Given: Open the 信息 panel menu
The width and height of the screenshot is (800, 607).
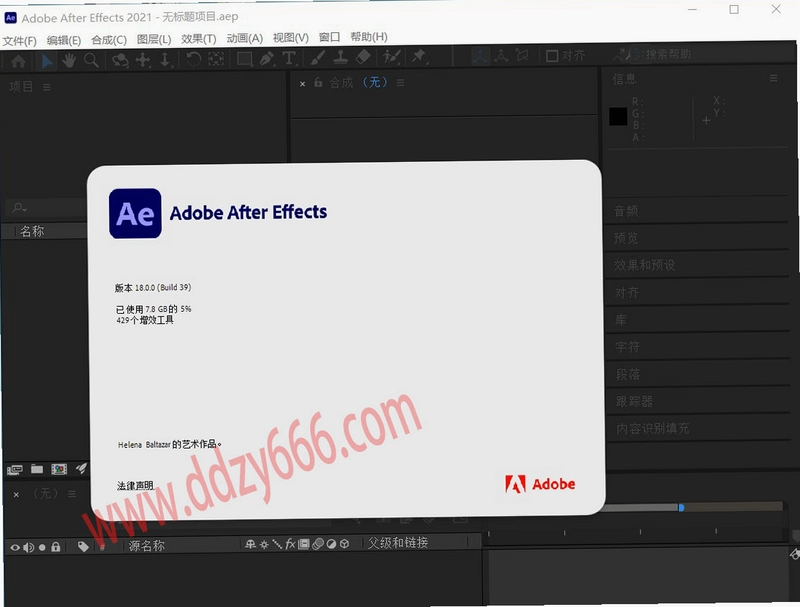Looking at the screenshot, I should point(773,78).
